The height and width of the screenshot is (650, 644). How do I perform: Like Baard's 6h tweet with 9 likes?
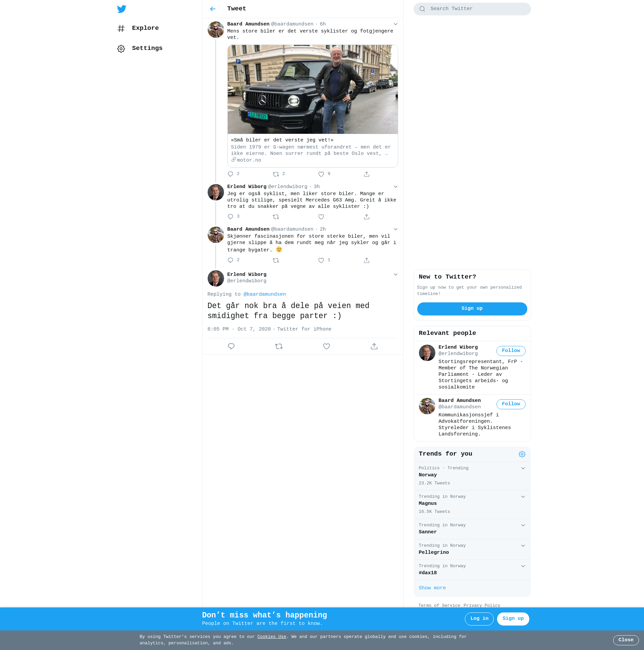(x=321, y=174)
